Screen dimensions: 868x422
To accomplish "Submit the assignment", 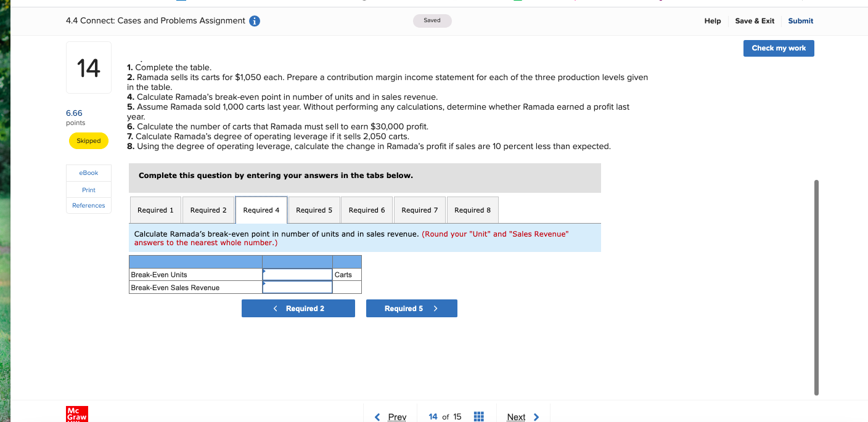I will click(801, 21).
